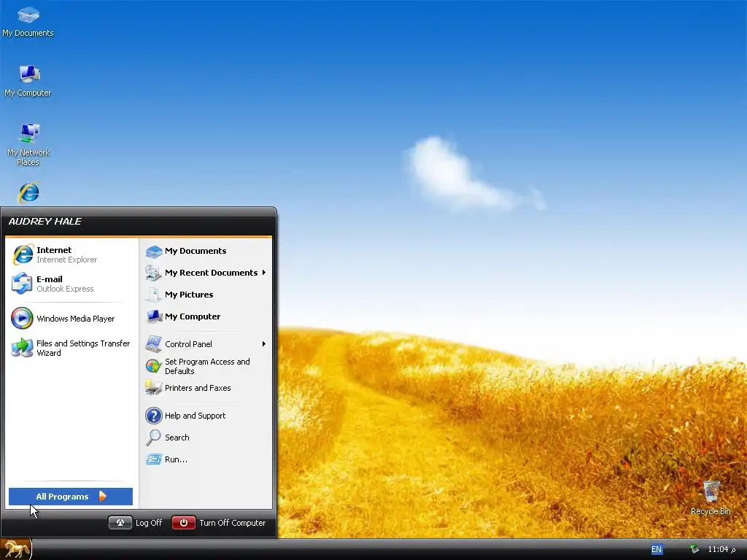
Task: Open Printers and Faxes entry
Action: (206, 388)
